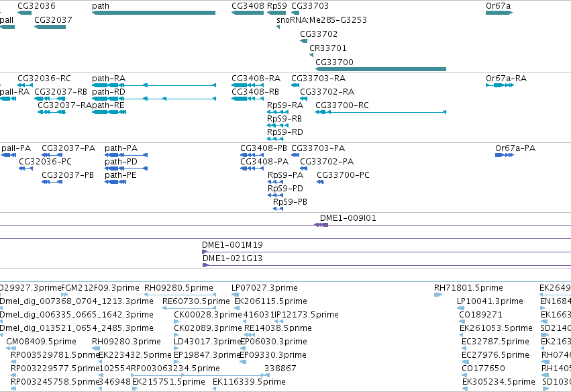Click protein RpS9-PB
This screenshot has height=392, width=571.
[278, 209]
